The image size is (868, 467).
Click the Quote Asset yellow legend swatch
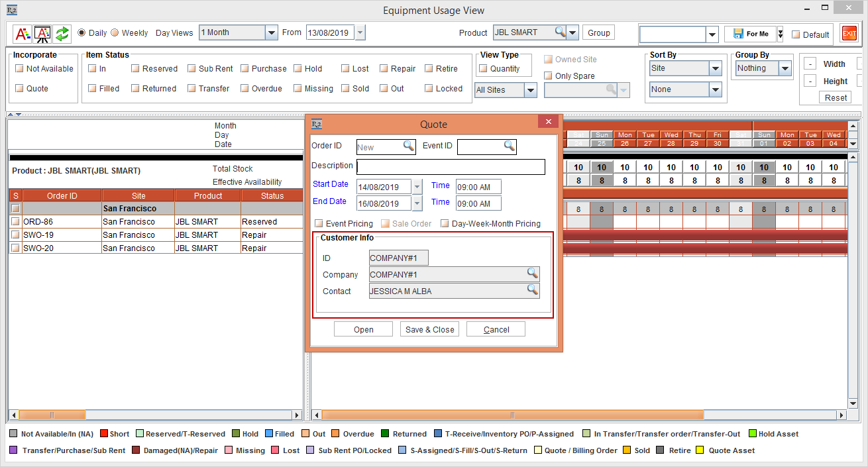pos(699,450)
